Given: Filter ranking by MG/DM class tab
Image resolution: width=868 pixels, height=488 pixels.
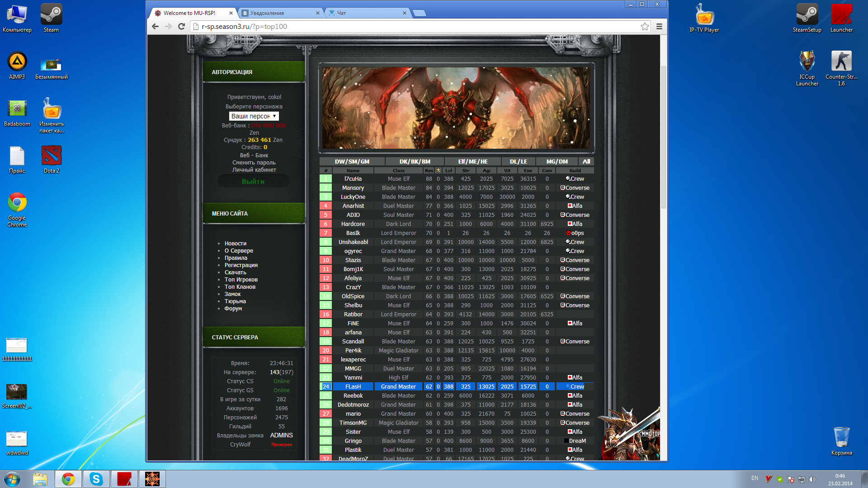Looking at the screenshot, I should (x=557, y=162).
